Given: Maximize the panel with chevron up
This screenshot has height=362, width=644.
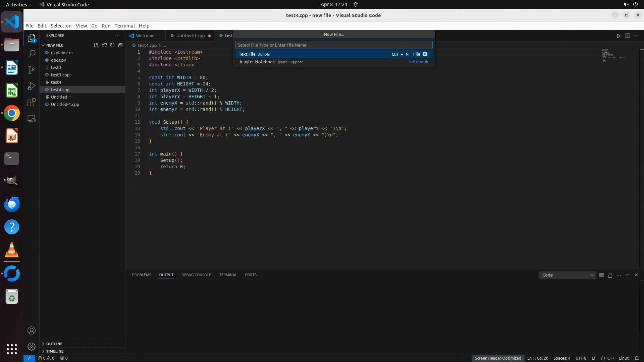Looking at the screenshot, I should [628, 275].
